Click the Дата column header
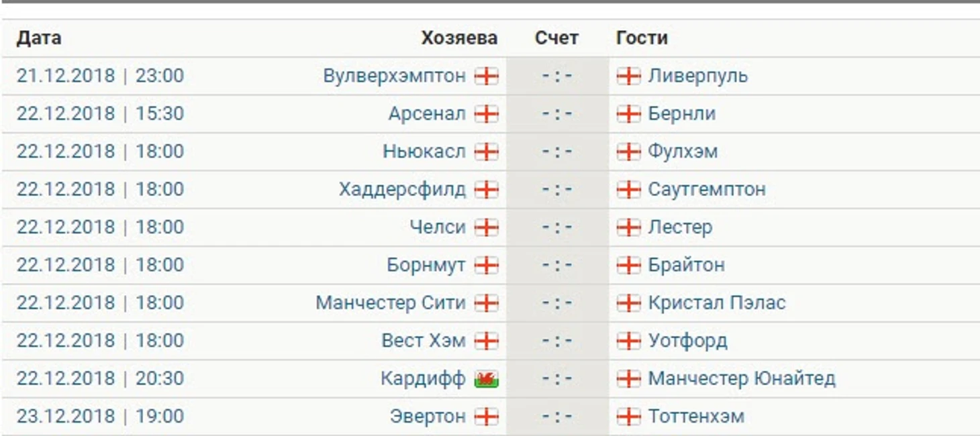The width and height of the screenshot is (980, 436). click(39, 38)
